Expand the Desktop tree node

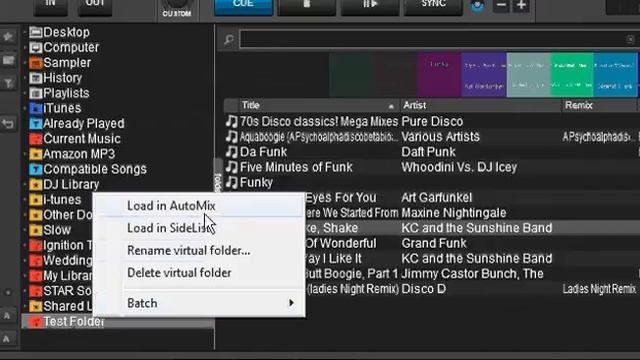click(x=25, y=32)
